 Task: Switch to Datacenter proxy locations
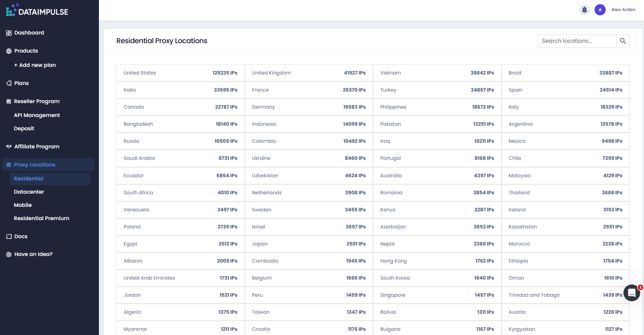coord(29,192)
